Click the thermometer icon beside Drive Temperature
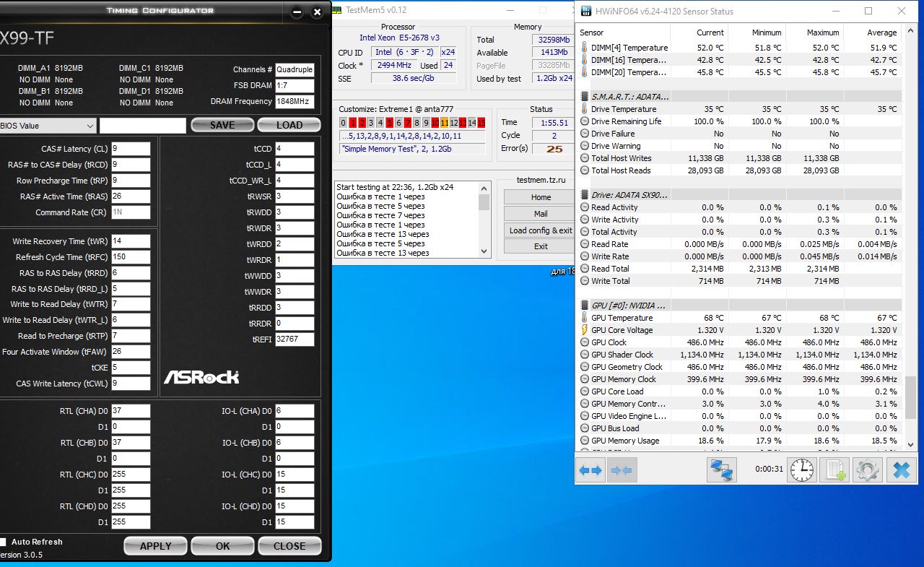The width and height of the screenshot is (924, 567). 585,109
